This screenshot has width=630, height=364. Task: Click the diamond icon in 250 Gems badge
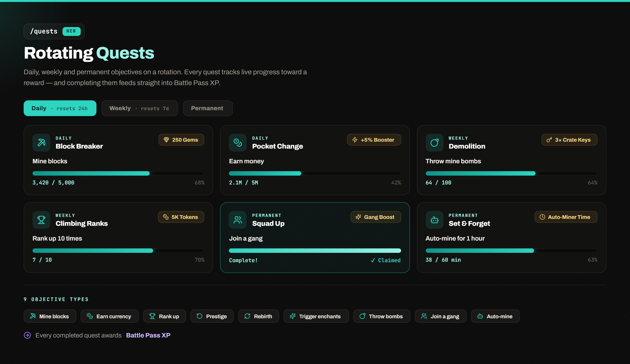166,140
